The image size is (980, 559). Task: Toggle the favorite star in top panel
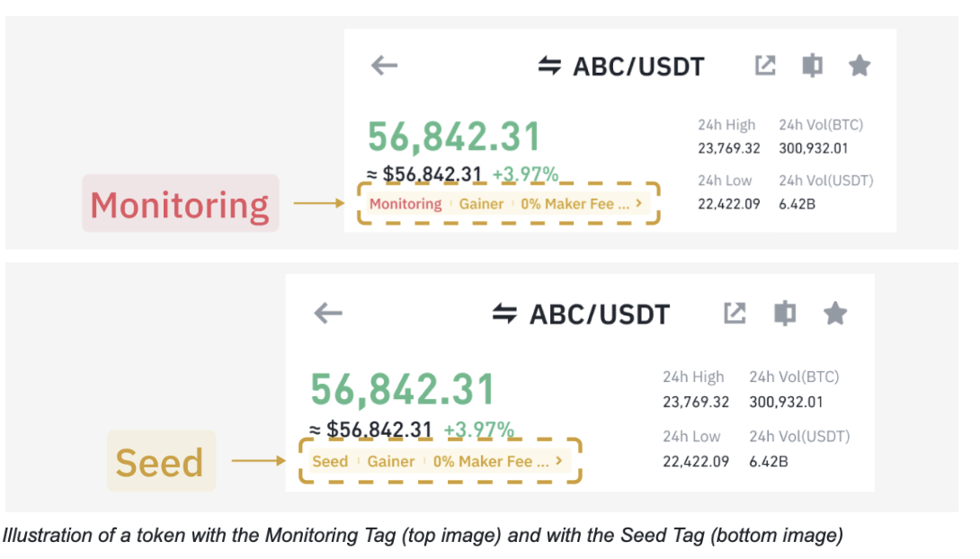point(860,66)
